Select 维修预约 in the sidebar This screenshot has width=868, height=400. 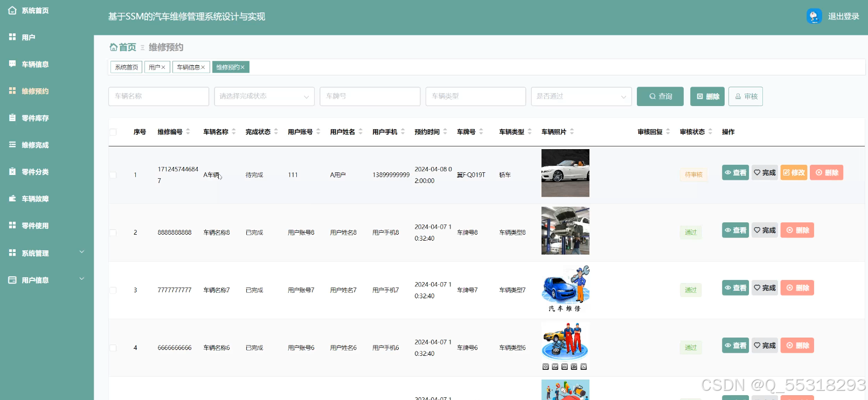click(35, 92)
